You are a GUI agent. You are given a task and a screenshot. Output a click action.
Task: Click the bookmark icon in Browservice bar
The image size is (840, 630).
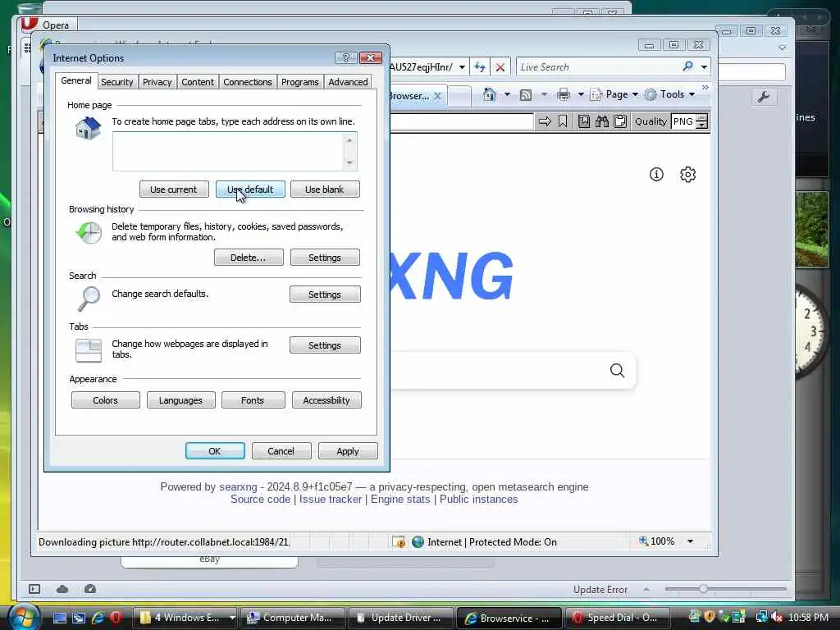[x=563, y=121]
